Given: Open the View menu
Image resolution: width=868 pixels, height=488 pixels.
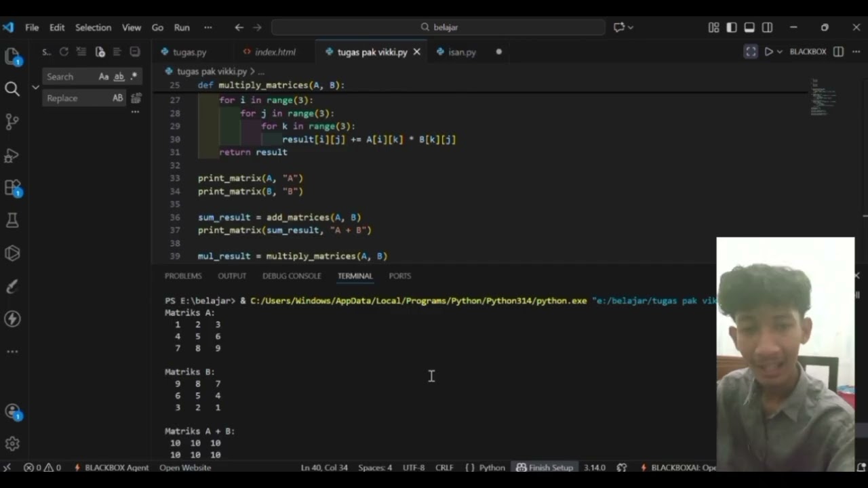Looking at the screenshot, I should click(x=132, y=27).
